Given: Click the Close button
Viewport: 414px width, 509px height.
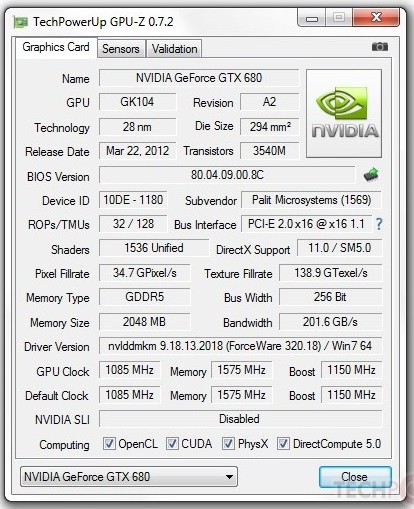Looking at the screenshot, I should point(355,477).
